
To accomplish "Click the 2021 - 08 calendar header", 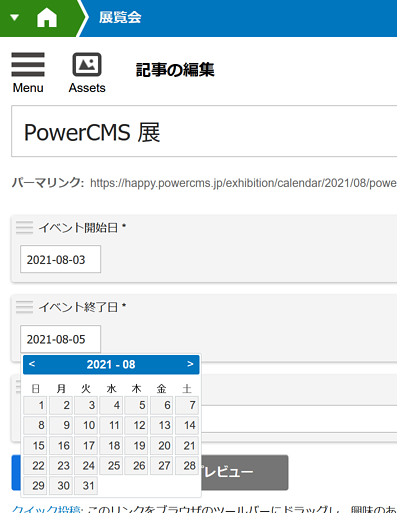I will (x=111, y=365).
